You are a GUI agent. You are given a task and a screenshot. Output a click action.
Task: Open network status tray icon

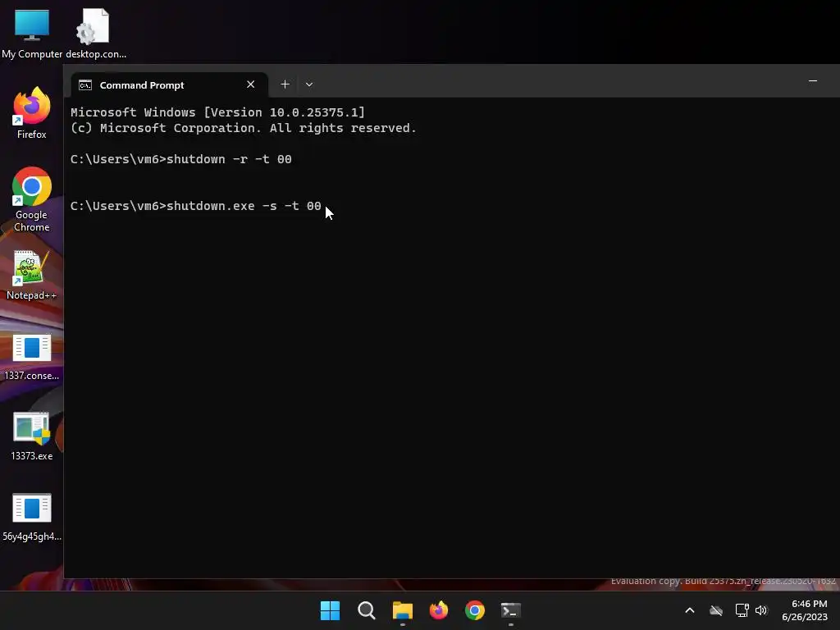742,610
